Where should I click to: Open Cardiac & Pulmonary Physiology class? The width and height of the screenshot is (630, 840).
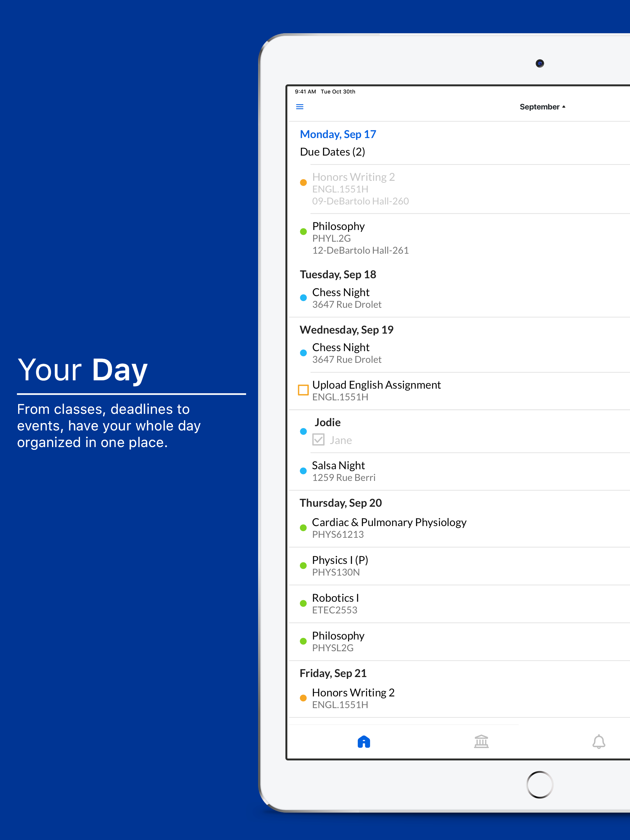[x=389, y=528]
